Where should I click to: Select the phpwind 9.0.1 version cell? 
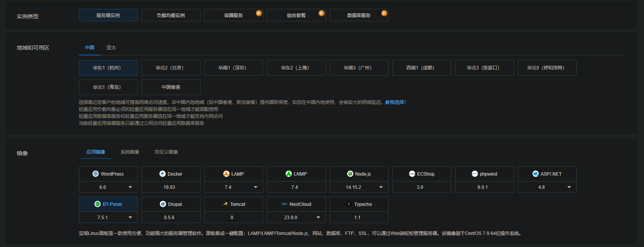click(485, 187)
